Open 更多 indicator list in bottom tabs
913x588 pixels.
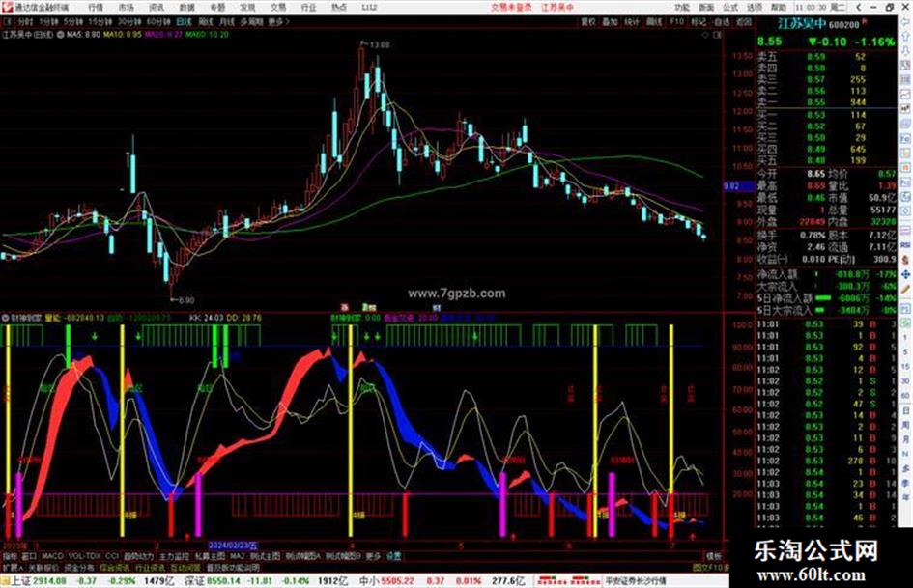[373, 556]
